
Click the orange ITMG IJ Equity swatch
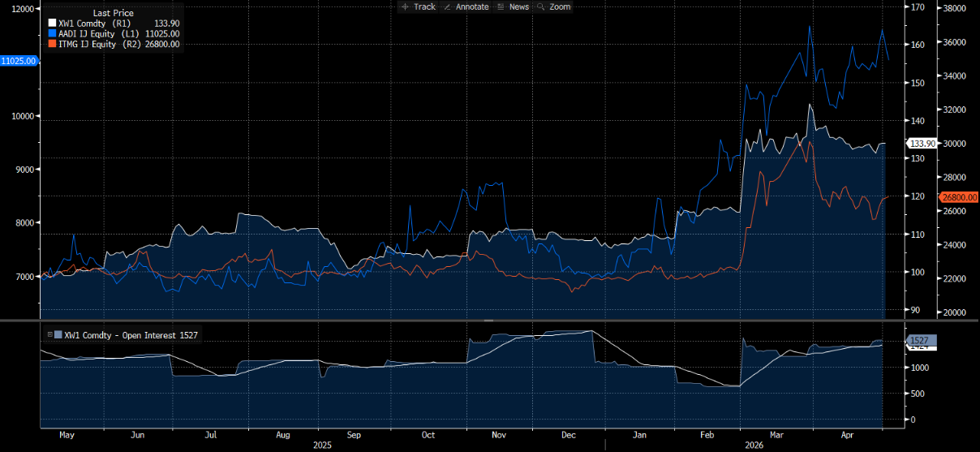pos(53,44)
